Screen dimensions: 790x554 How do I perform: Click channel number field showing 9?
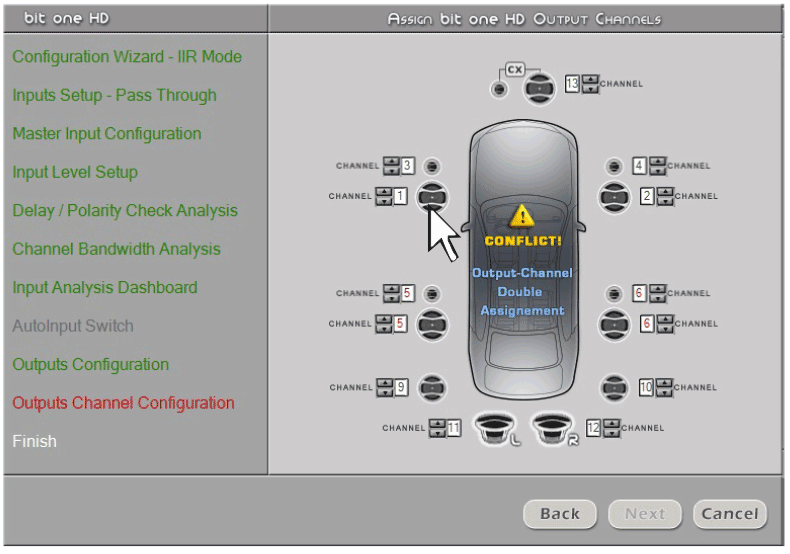(401, 387)
